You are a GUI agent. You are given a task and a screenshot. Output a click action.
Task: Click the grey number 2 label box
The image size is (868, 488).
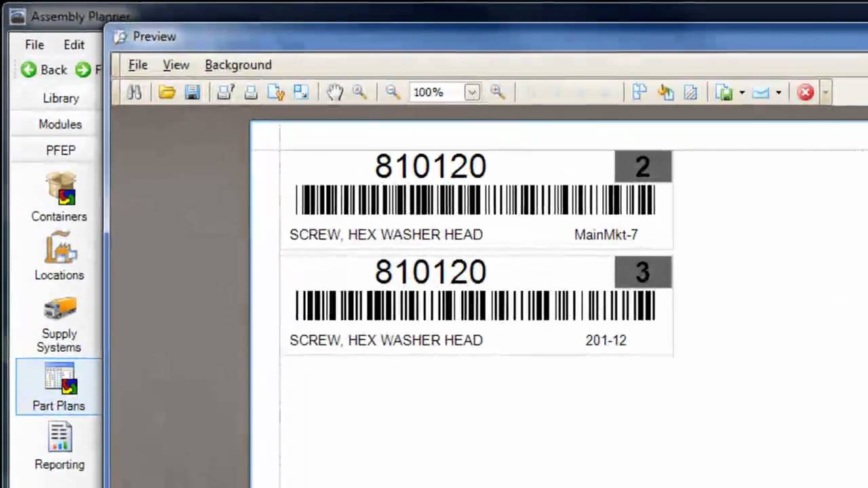point(643,167)
